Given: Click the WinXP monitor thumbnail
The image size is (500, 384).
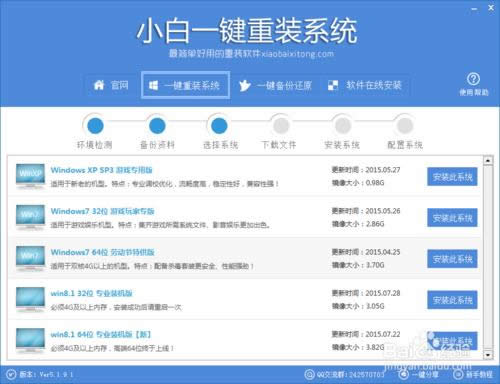Looking at the screenshot, I should [x=30, y=176].
